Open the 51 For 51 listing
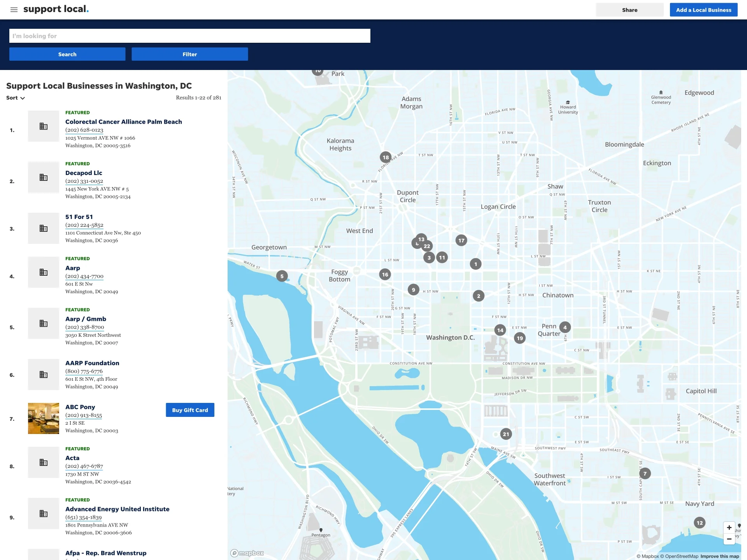 point(79,217)
